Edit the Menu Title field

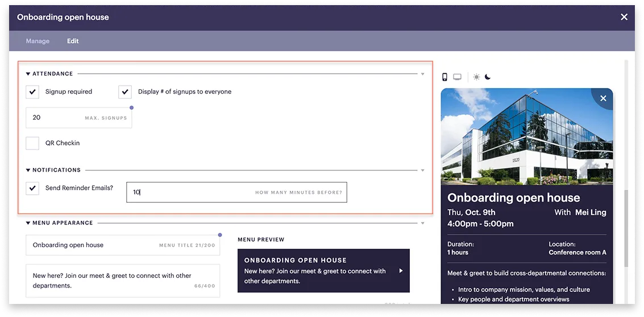pos(123,245)
